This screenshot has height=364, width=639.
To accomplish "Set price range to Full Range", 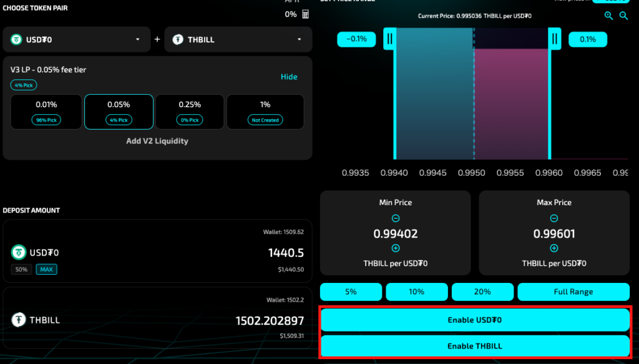I will pyautogui.click(x=573, y=292).
